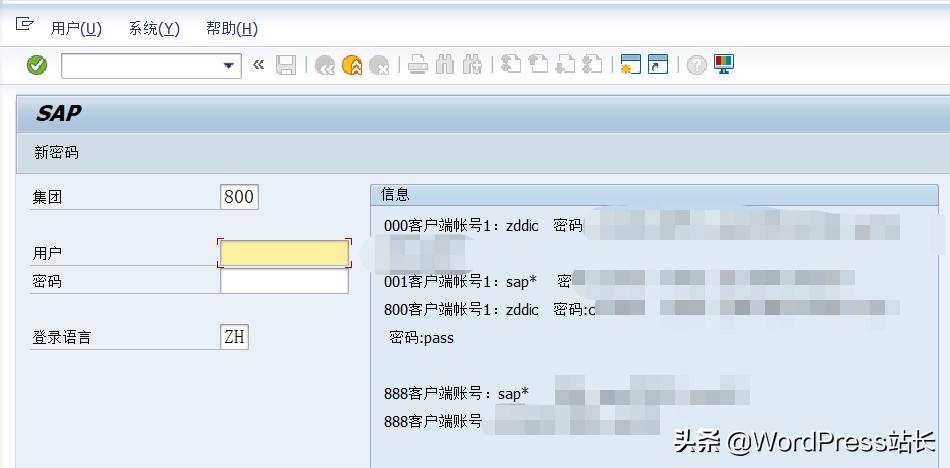Click the Last Page icon

(x=593, y=64)
